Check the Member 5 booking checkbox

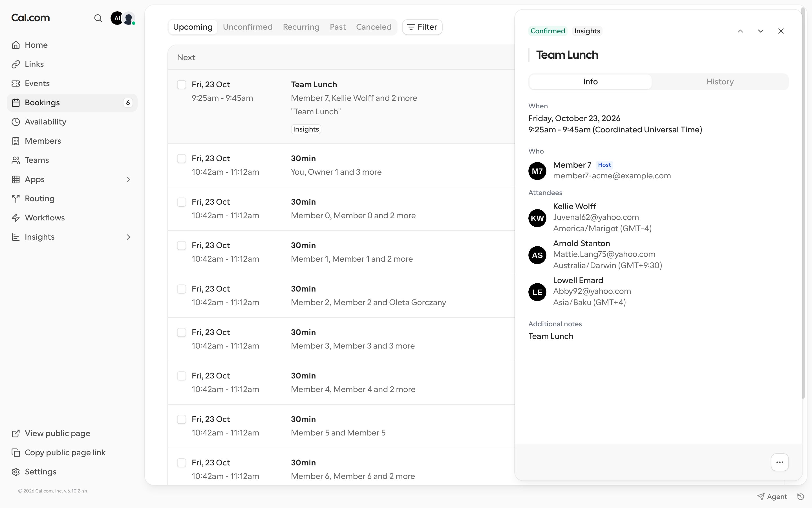click(x=182, y=419)
